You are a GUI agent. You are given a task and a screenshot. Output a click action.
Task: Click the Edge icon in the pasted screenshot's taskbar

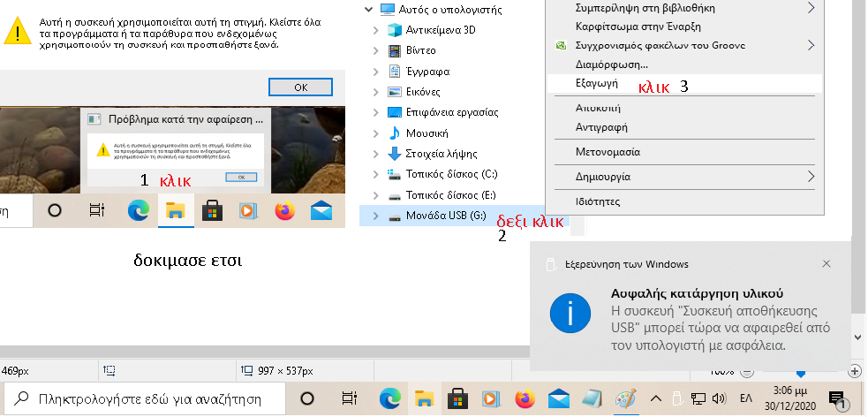(138, 210)
